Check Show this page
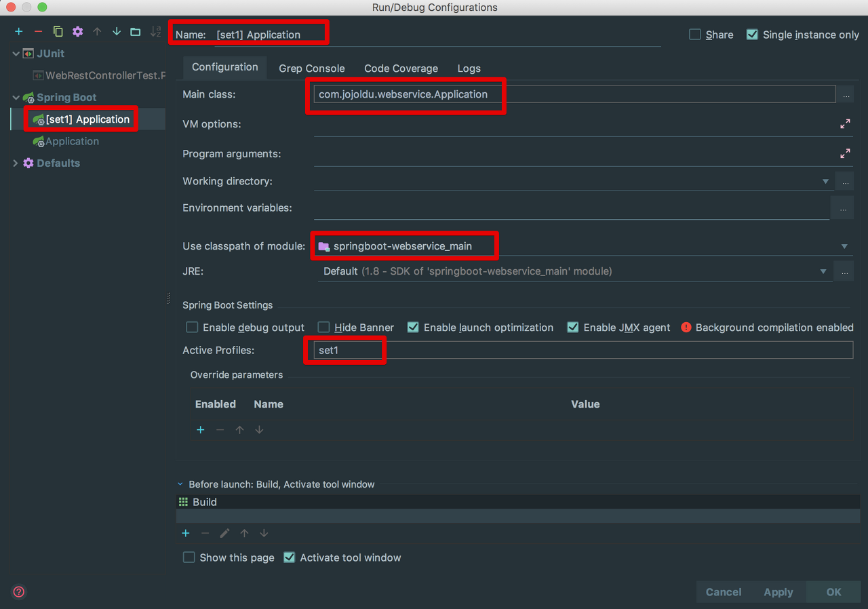This screenshot has height=609, width=868. (189, 557)
